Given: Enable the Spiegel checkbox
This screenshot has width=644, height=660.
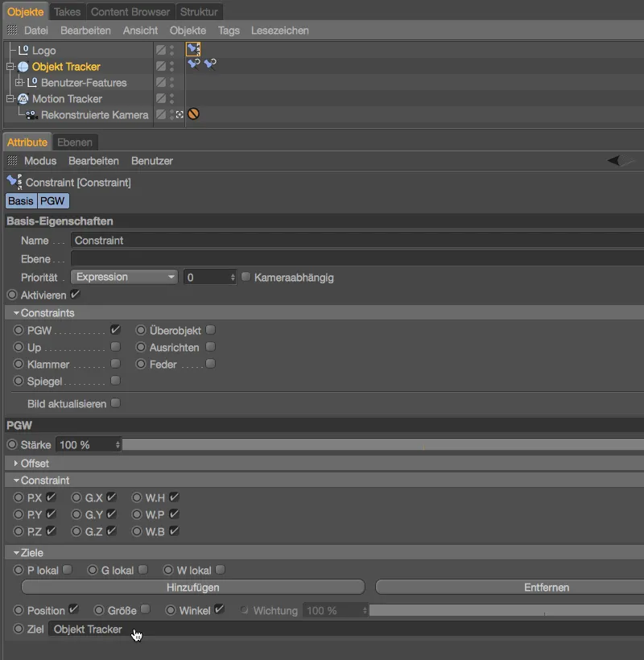Looking at the screenshot, I should (x=115, y=380).
